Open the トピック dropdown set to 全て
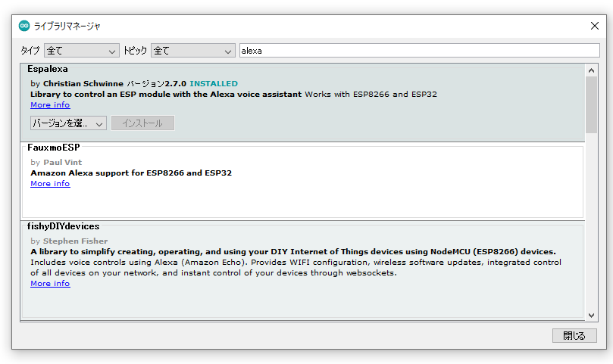This screenshot has height=364, width=613. click(193, 51)
